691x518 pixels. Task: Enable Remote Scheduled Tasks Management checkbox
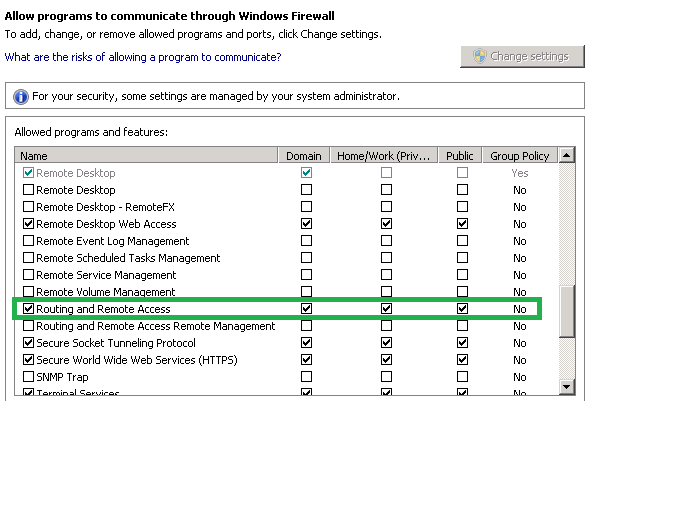point(28,257)
